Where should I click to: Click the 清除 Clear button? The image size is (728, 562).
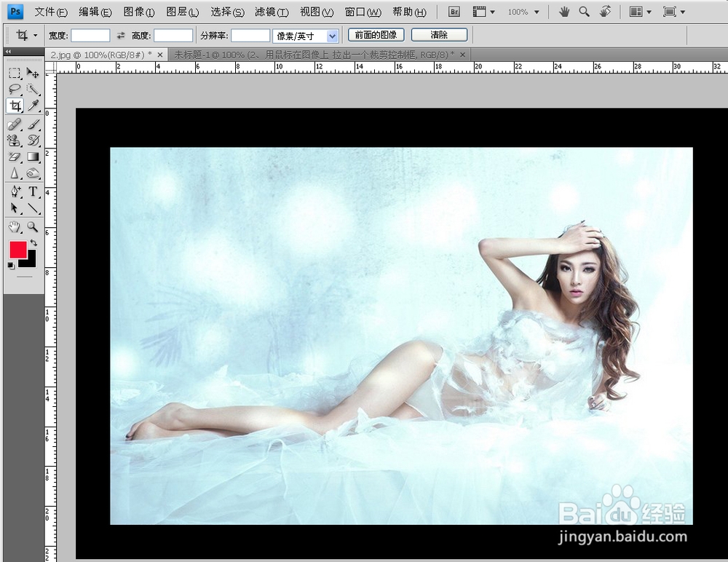pos(439,35)
